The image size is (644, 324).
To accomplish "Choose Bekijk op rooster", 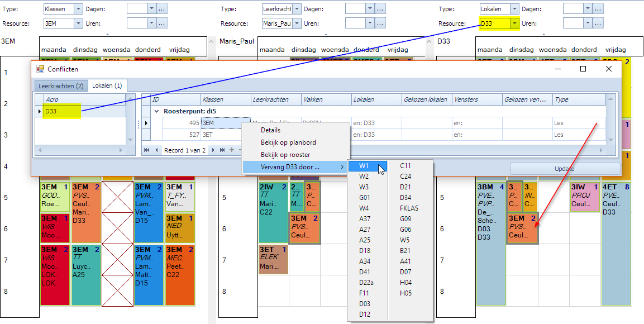I will pyautogui.click(x=285, y=155).
